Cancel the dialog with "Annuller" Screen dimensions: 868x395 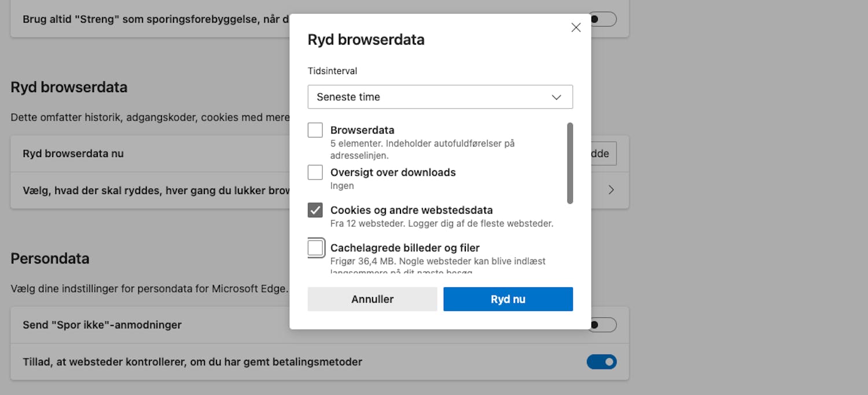point(372,299)
